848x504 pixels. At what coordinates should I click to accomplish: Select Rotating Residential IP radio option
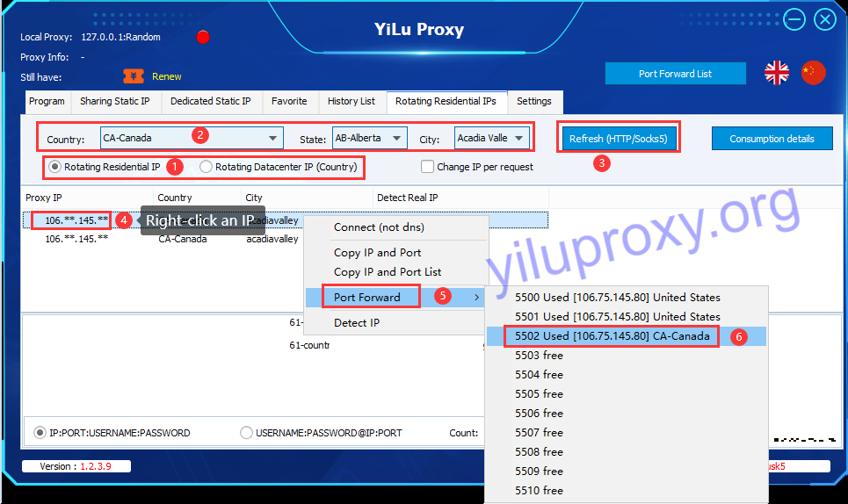[x=54, y=167]
